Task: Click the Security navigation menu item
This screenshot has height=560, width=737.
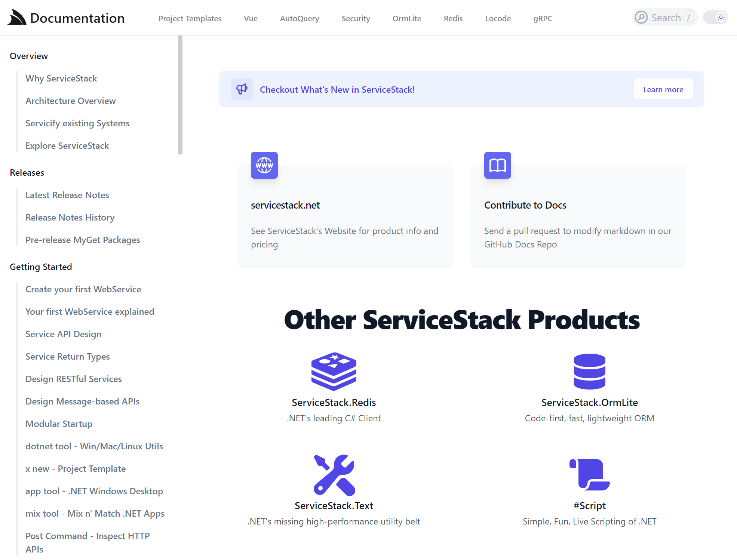Action: pyautogui.click(x=356, y=18)
